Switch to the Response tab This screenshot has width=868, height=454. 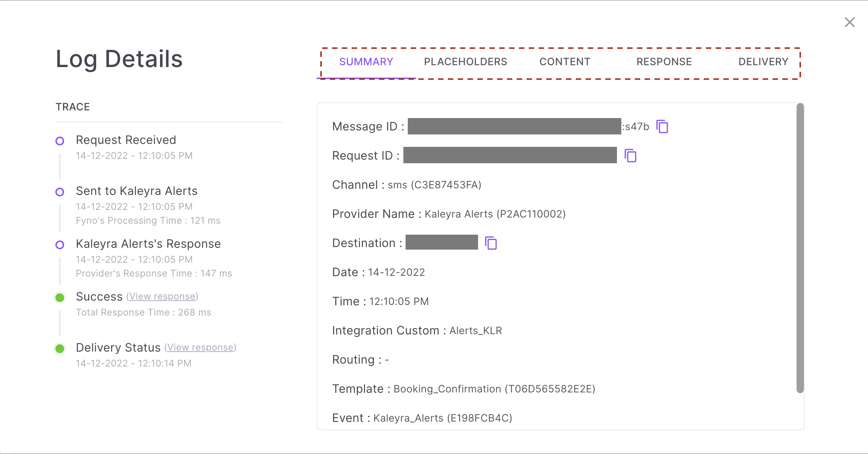[x=664, y=62]
